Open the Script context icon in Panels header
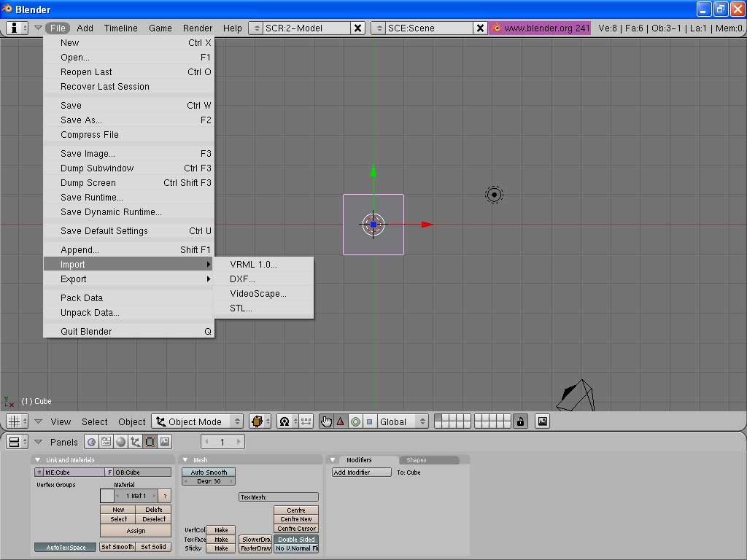The width and height of the screenshot is (747, 560). coord(106,442)
